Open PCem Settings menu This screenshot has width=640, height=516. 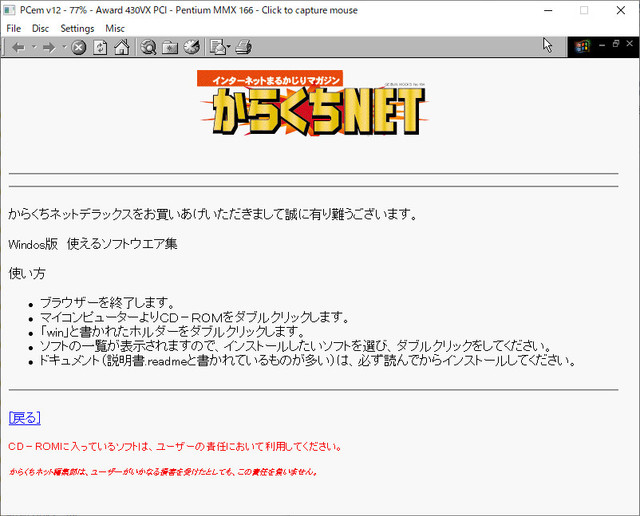click(77, 29)
